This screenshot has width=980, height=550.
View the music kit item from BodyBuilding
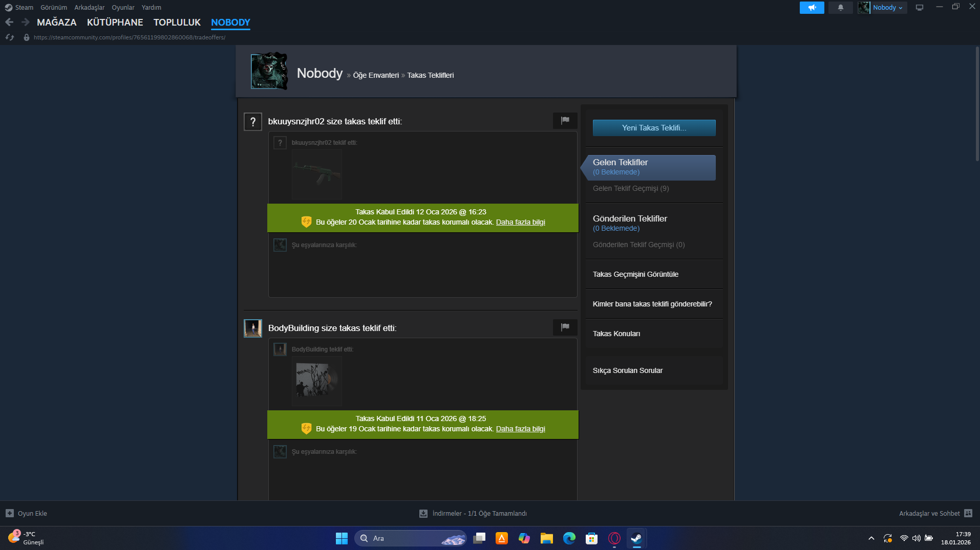(x=317, y=381)
